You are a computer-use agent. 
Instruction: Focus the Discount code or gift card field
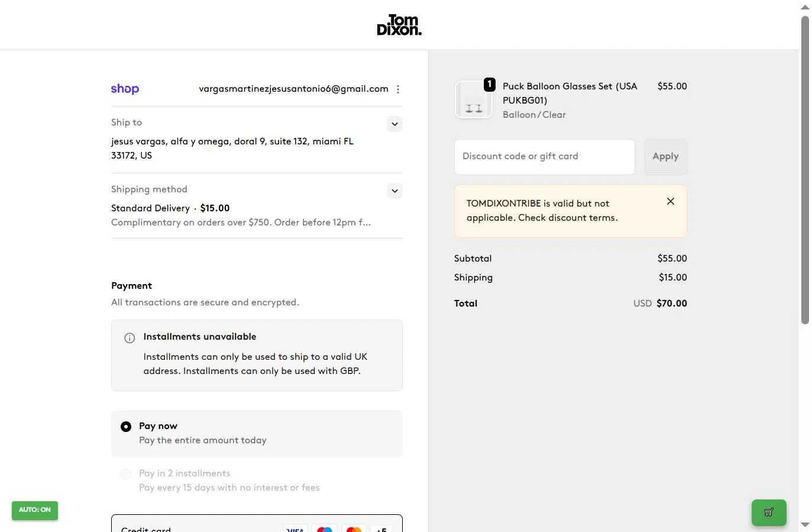pos(545,157)
